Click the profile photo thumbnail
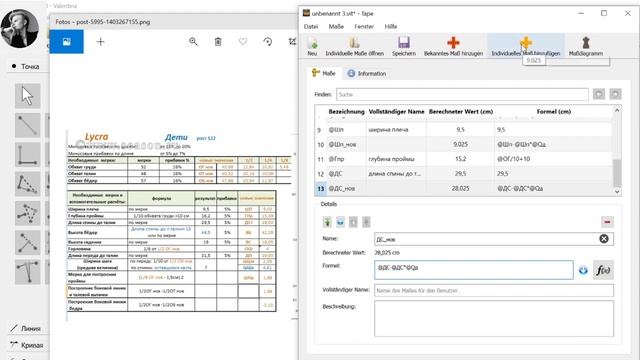640x360 pixels. coord(20,29)
